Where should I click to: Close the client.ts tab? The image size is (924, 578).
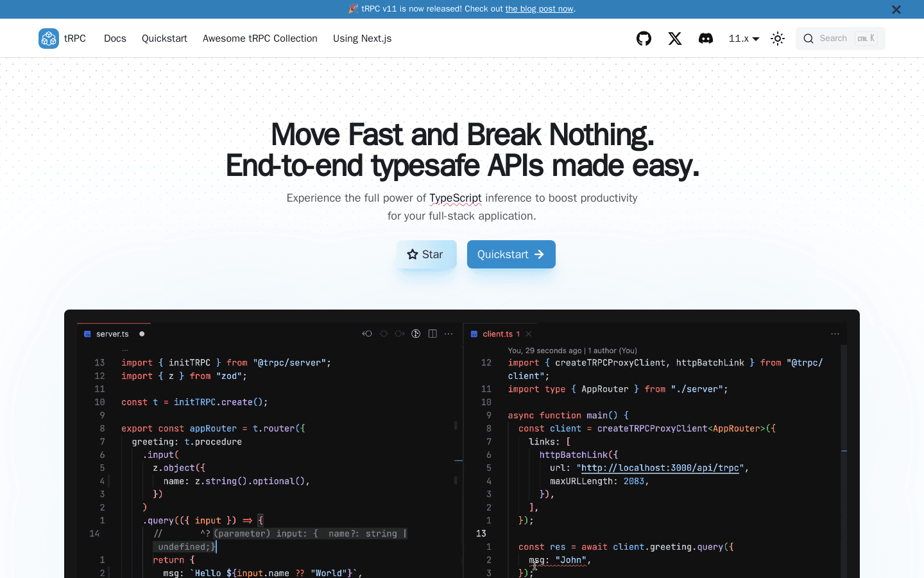pyautogui.click(x=528, y=333)
